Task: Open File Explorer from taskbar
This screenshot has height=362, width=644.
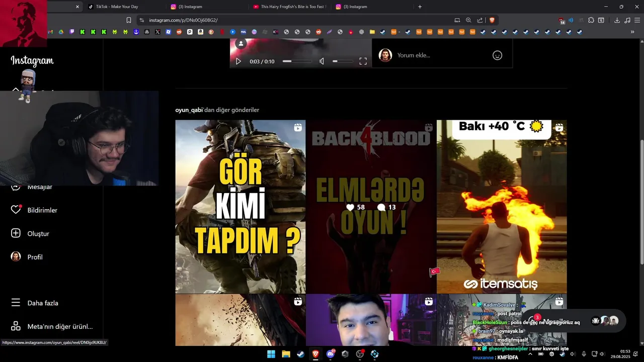Action: (x=286, y=354)
